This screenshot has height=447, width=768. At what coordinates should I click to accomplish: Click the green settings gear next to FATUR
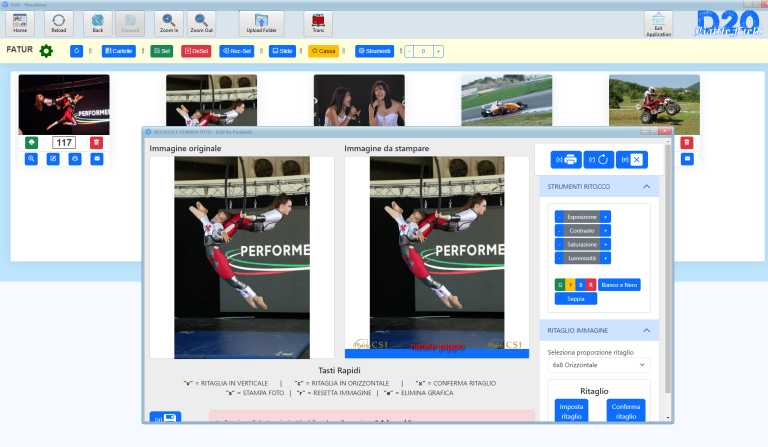tap(46, 51)
